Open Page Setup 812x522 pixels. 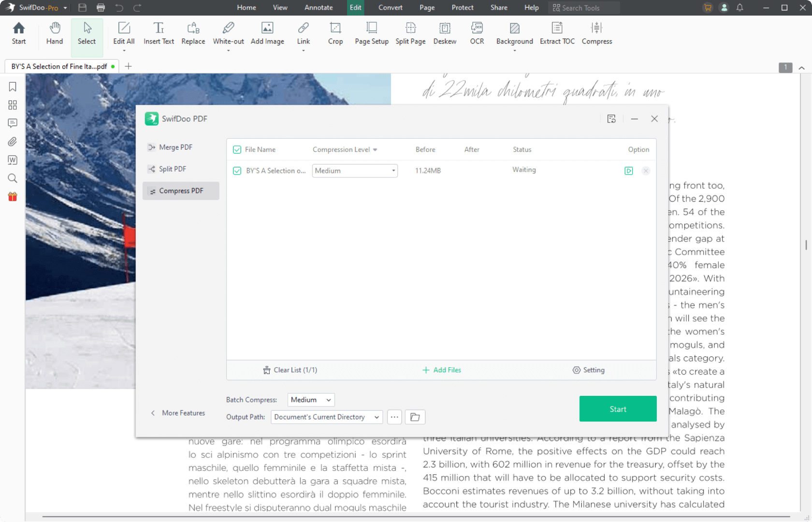click(372, 34)
